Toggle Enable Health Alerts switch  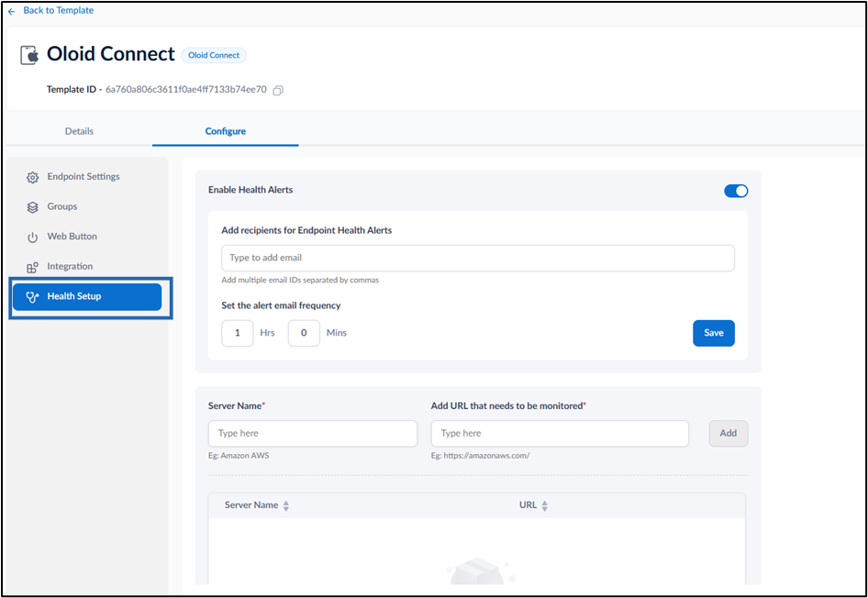[x=736, y=191]
